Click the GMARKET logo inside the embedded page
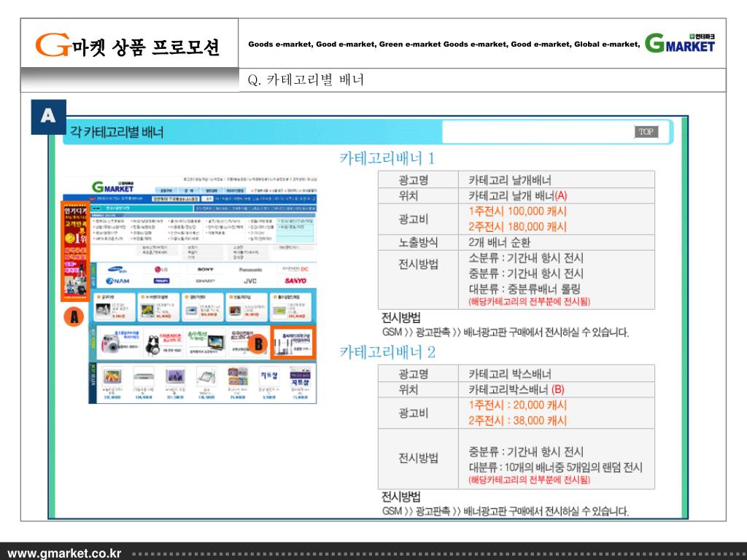This screenshot has height=560, width=747. (x=113, y=187)
